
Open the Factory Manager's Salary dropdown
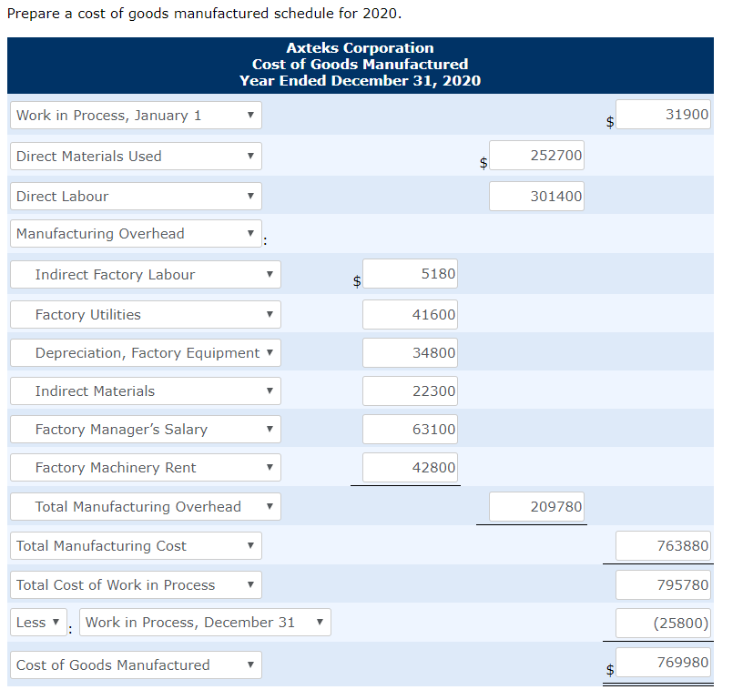click(144, 429)
